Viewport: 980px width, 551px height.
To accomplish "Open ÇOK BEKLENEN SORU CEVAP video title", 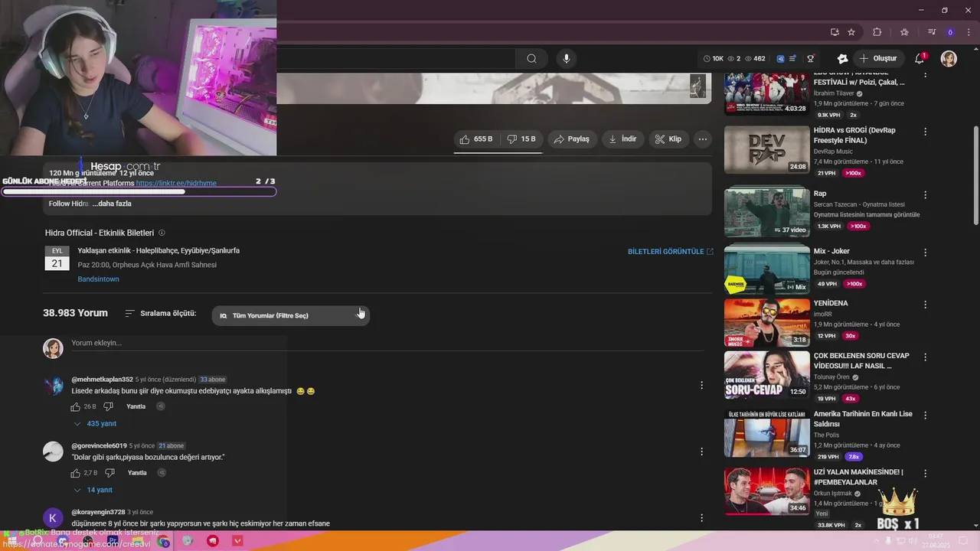I will coord(861,361).
